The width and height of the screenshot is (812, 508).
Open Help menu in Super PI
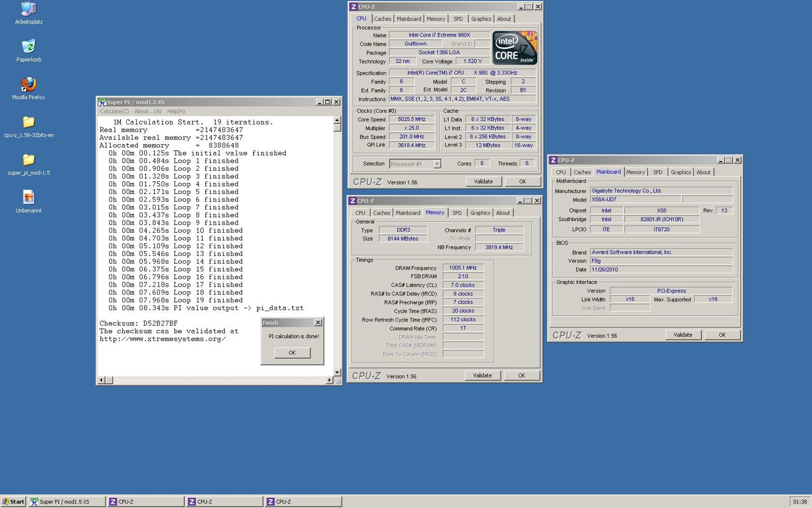[x=176, y=111]
